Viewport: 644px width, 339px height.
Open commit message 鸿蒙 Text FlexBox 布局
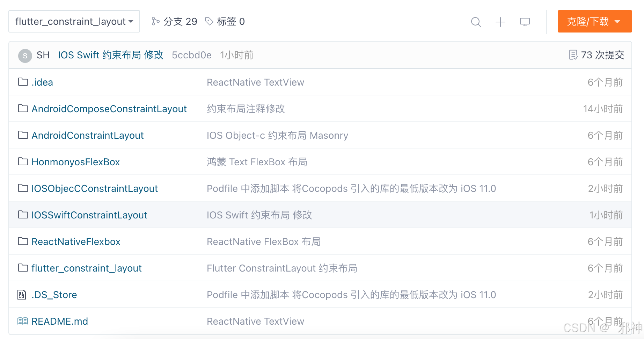point(257,162)
